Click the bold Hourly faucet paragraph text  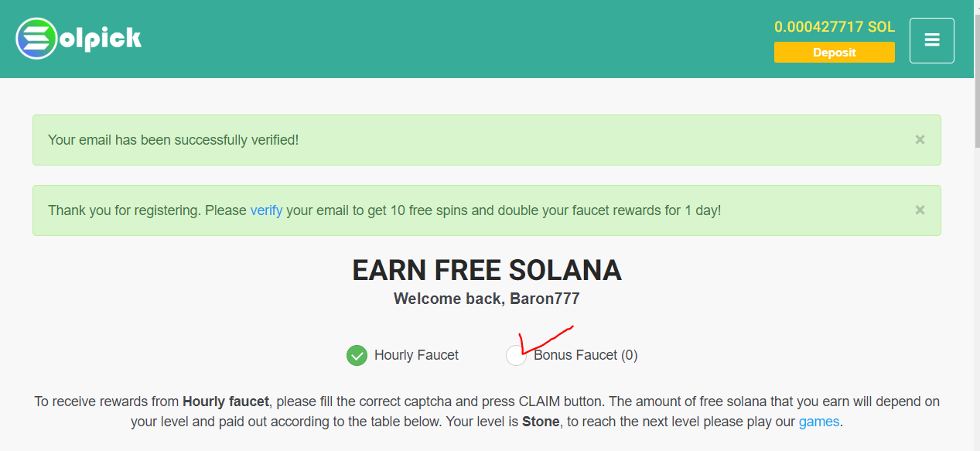pyautogui.click(x=226, y=401)
